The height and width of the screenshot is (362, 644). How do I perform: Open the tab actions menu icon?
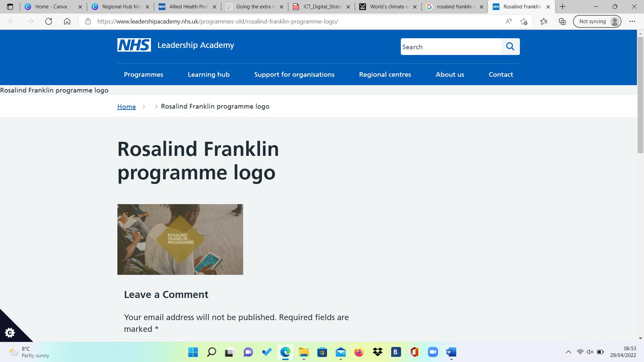point(10,7)
